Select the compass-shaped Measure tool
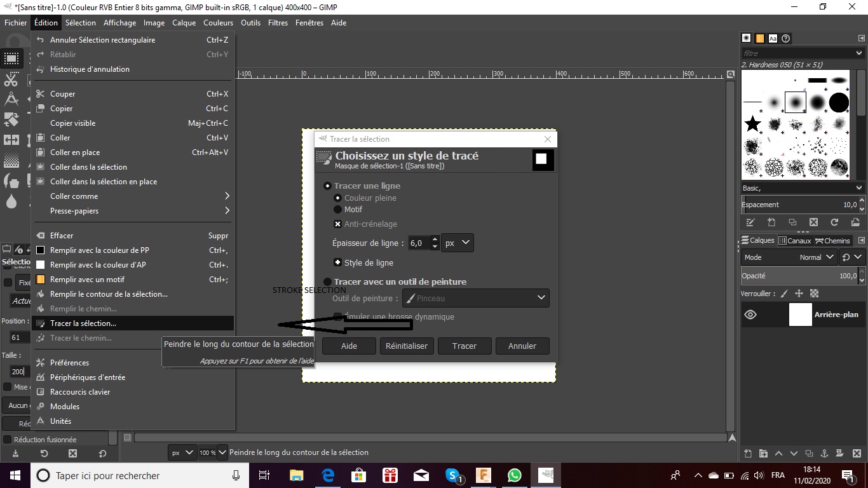 [11, 99]
